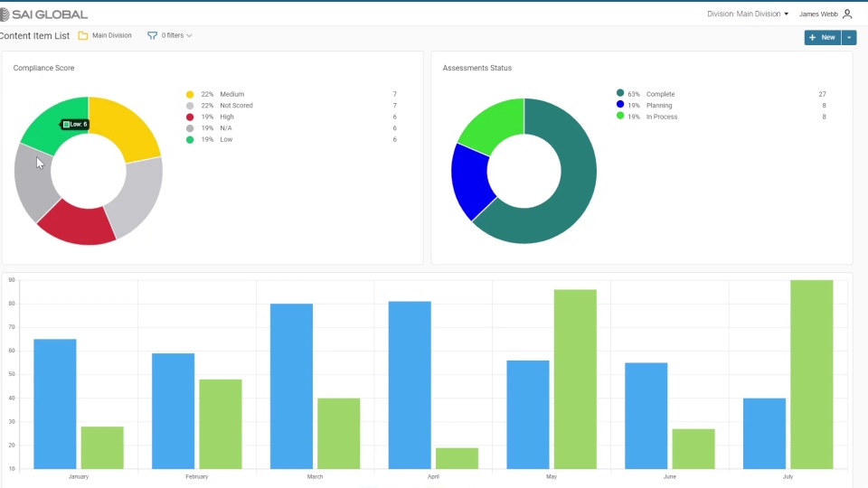Click the green July bar in chart
Viewport: 868px width, 488px height.
click(x=812, y=374)
